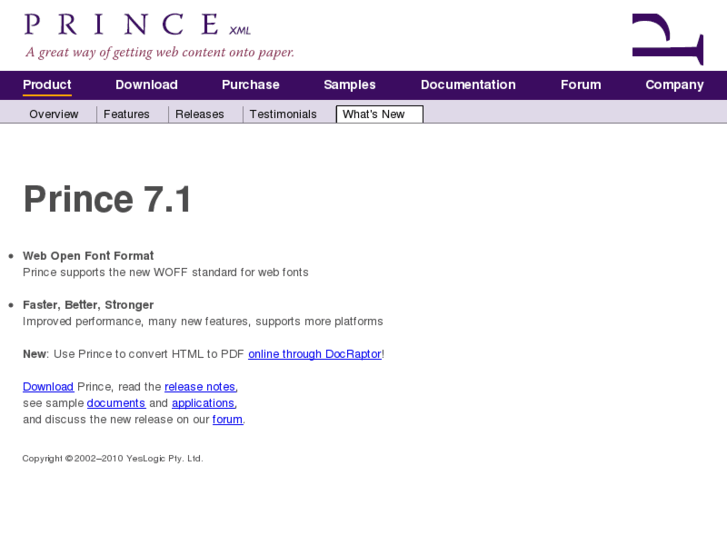The height and width of the screenshot is (545, 727).
Task: Open the sample applications link
Action: pyautogui.click(x=203, y=404)
